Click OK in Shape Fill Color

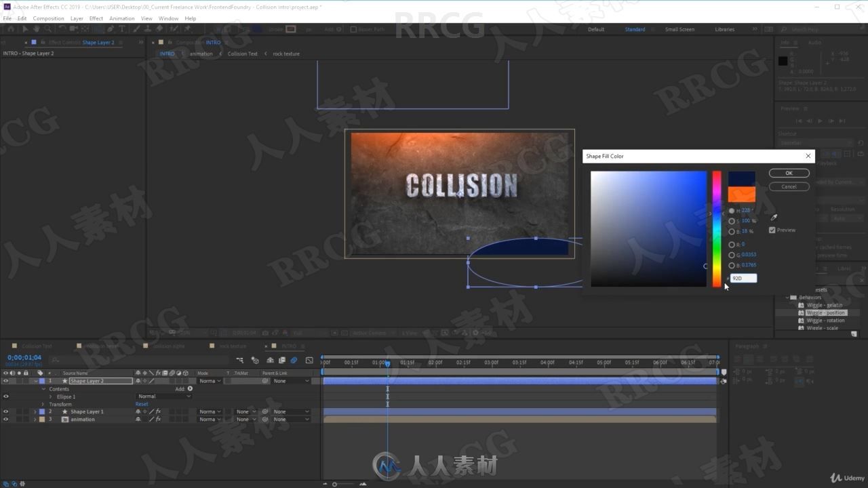click(x=789, y=173)
